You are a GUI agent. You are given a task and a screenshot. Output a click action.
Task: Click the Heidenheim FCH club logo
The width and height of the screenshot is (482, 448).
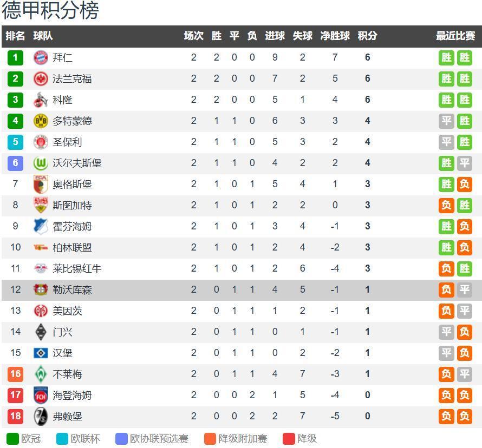click(41, 395)
